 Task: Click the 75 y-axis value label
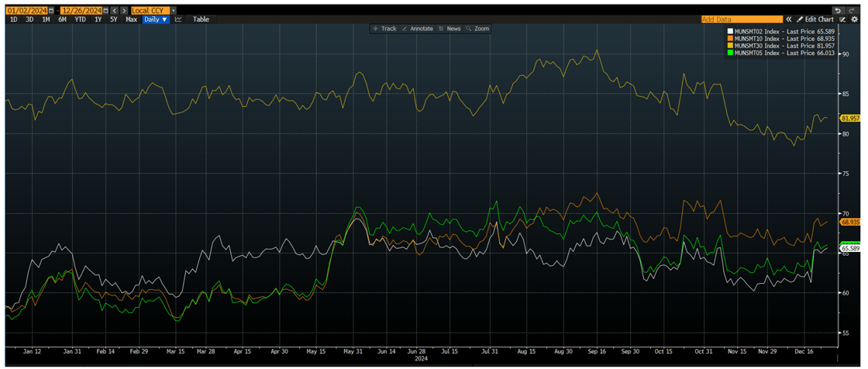(846, 174)
